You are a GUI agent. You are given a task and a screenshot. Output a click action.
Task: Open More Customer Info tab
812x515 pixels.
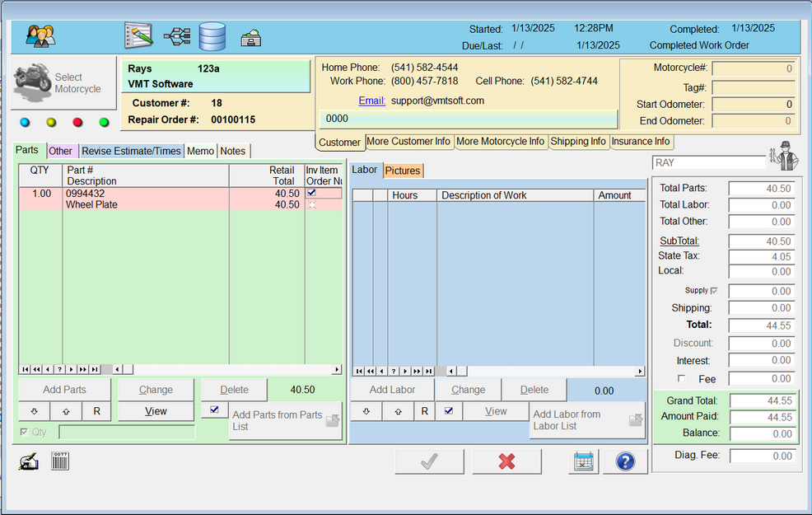pos(408,142)
